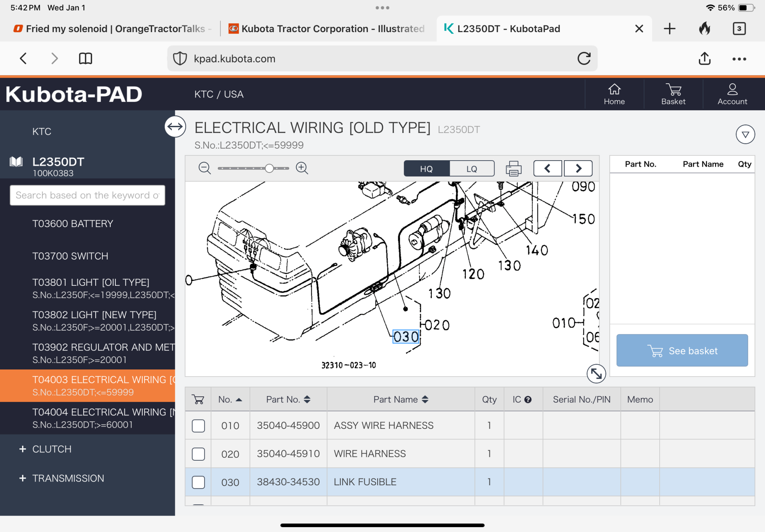
Task: Zoom out the diagram with minus magnifier
Action: click(204, 168)
